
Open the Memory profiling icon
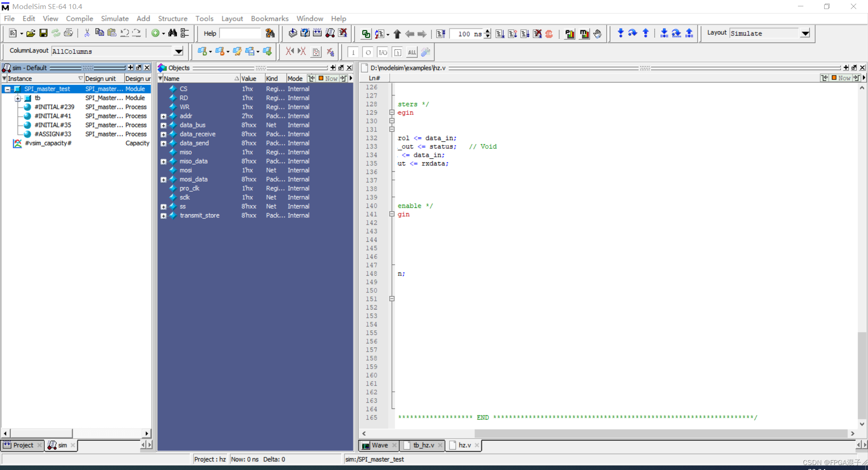[585, 34]
